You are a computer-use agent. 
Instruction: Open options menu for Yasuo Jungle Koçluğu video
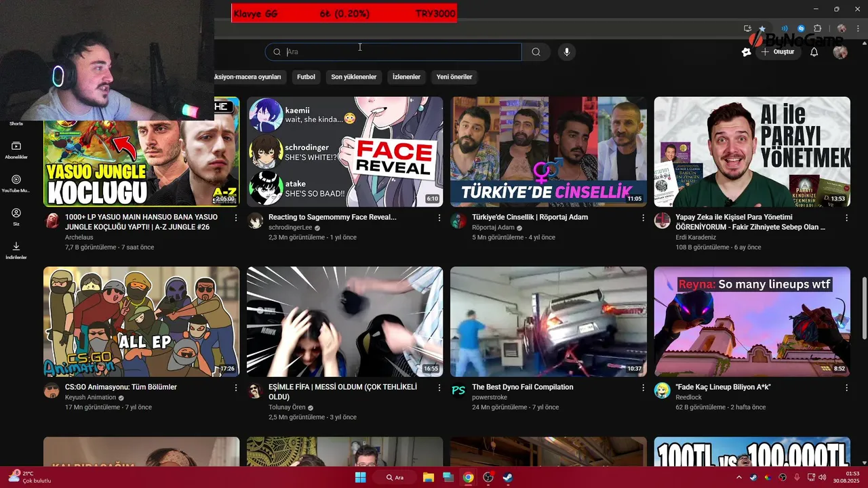[236, 218]
